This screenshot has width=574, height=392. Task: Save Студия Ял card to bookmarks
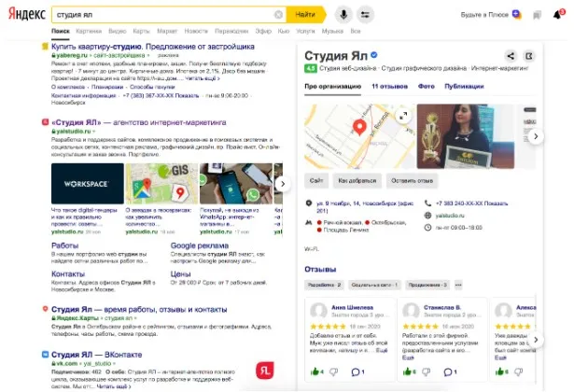point(529,56)
